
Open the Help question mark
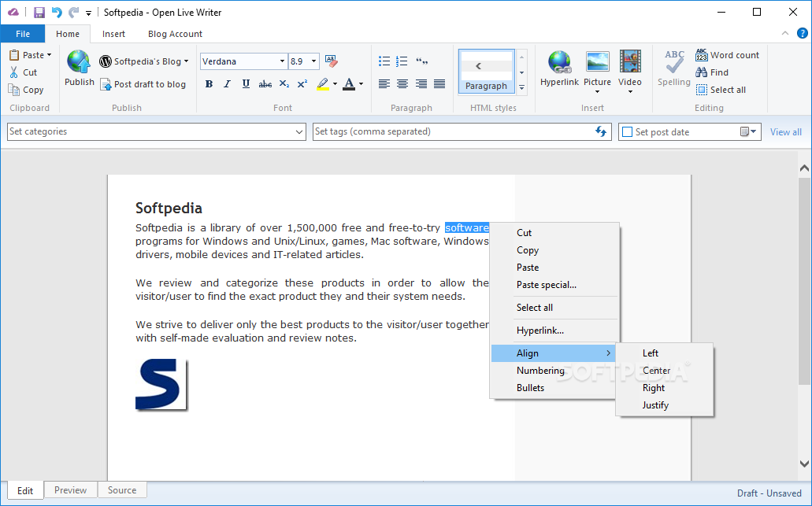pos(803,33)
